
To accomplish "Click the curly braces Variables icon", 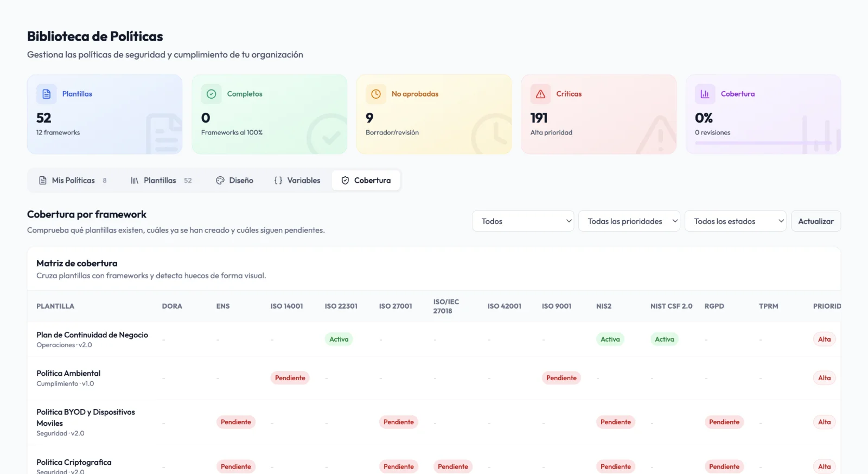I will click(278, 181).
